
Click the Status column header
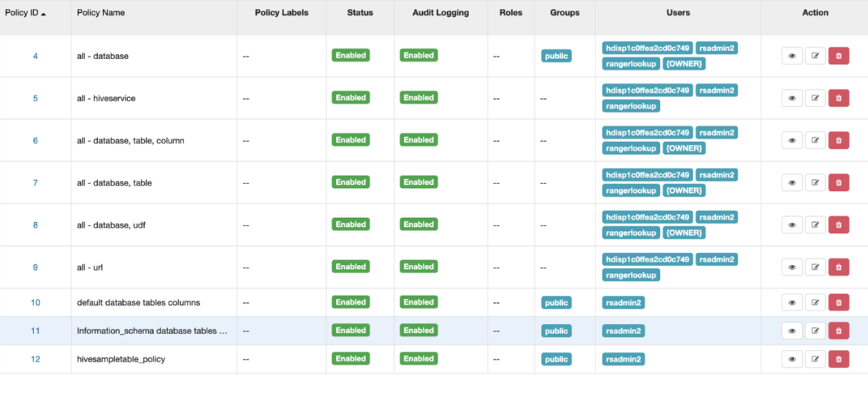coord(360,13)
